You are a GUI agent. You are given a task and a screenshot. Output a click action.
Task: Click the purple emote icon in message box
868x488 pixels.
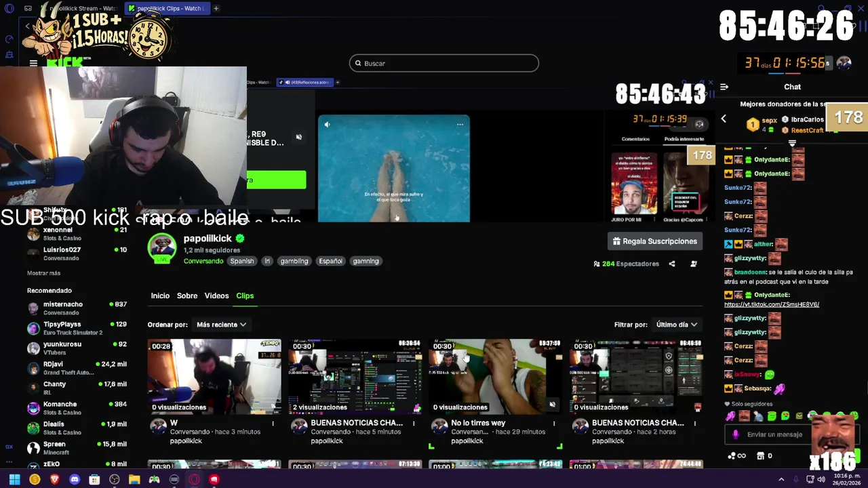click(736, 434)
